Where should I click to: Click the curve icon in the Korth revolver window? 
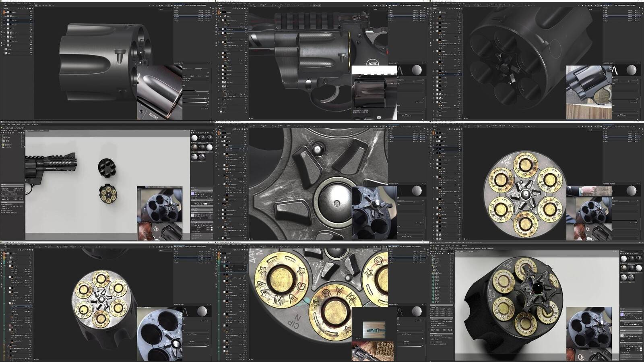(400, 70)
